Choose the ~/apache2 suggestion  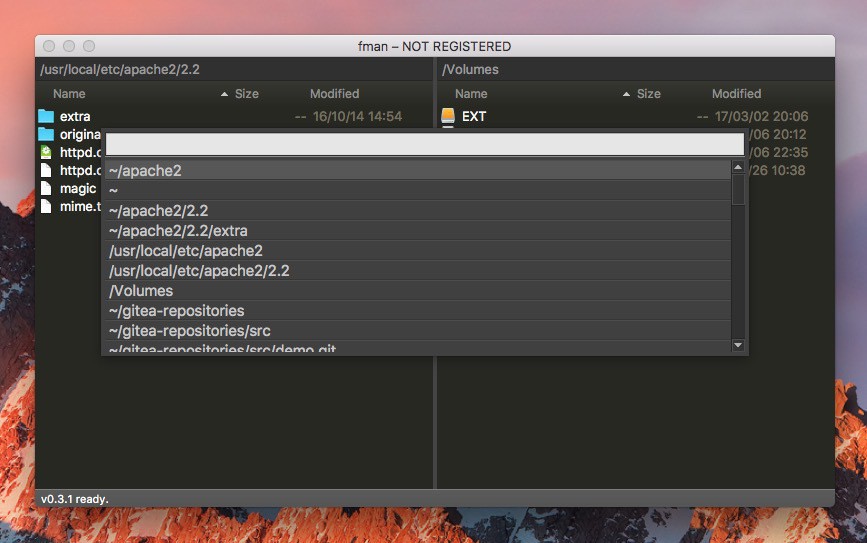[x=419, y=171]
